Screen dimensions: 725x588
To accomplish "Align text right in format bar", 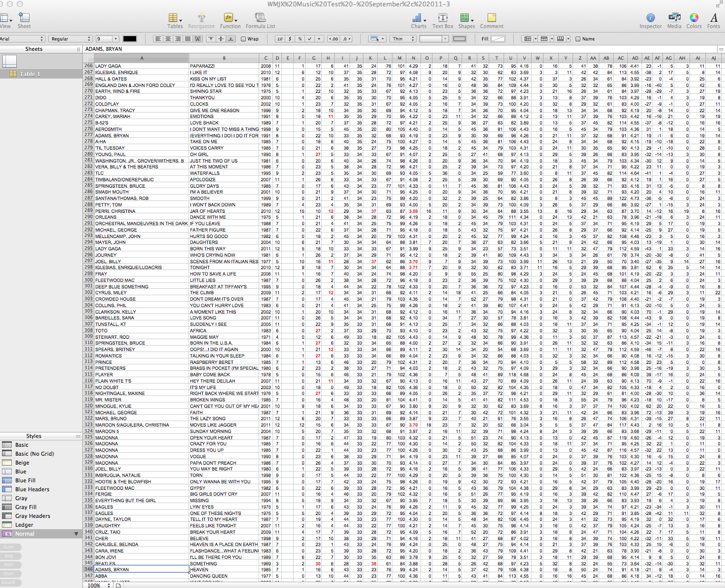I will click(178, 39).
